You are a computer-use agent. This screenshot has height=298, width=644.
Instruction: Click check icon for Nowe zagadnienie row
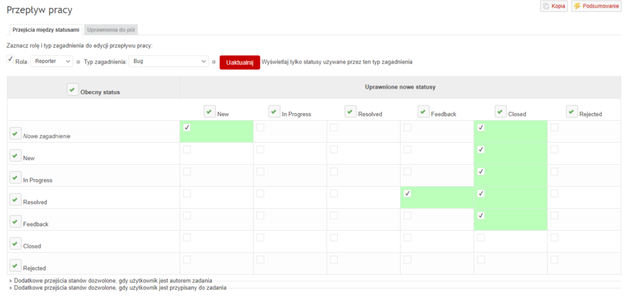[x=16, y=133]
